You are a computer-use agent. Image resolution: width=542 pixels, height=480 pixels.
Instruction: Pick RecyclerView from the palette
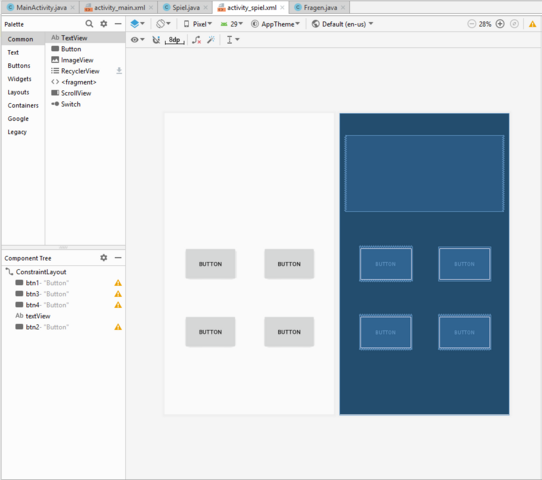[85, 71]
